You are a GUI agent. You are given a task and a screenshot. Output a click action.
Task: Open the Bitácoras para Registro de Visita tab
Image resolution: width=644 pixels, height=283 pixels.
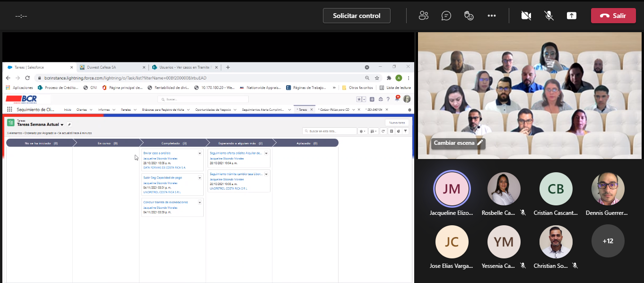click(x=162, y=109)
